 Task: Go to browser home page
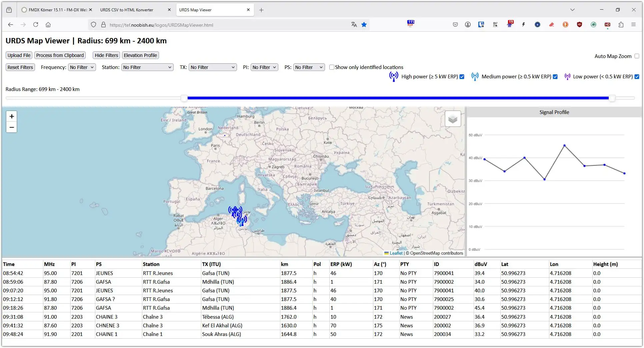pos(48,25)
